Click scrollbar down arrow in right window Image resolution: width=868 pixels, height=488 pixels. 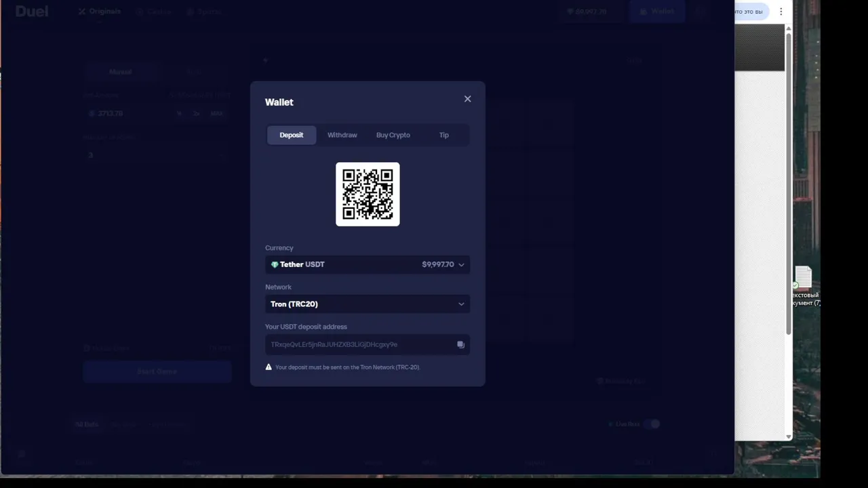[788, 436]
